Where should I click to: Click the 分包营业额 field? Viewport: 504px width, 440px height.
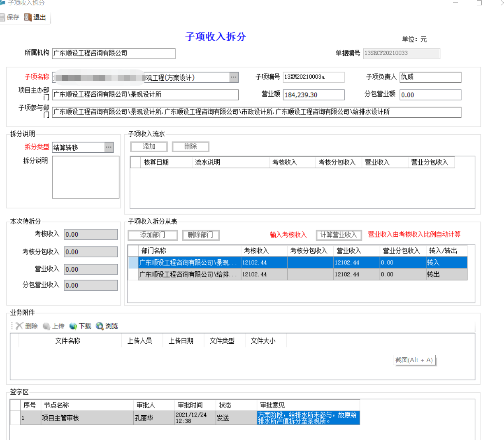pos(430,95)
